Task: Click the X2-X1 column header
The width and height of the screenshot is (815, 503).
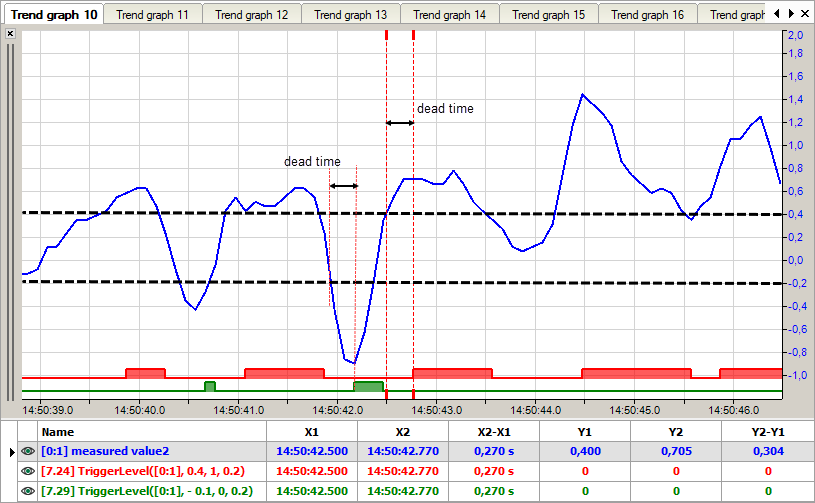Action: tap(493, 432)
